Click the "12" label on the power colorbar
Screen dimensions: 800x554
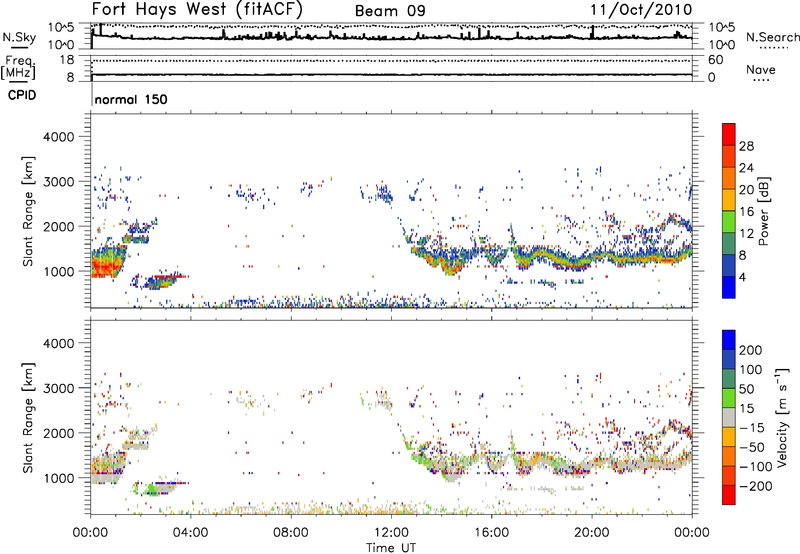(746, 234)
